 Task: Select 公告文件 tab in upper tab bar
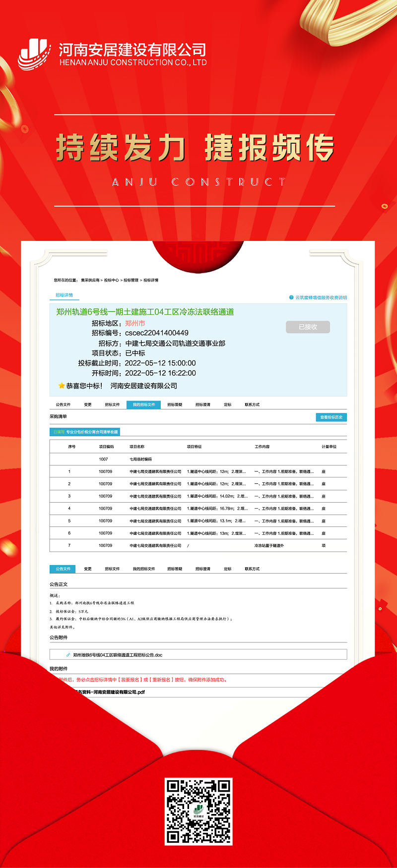pos(63,405)
